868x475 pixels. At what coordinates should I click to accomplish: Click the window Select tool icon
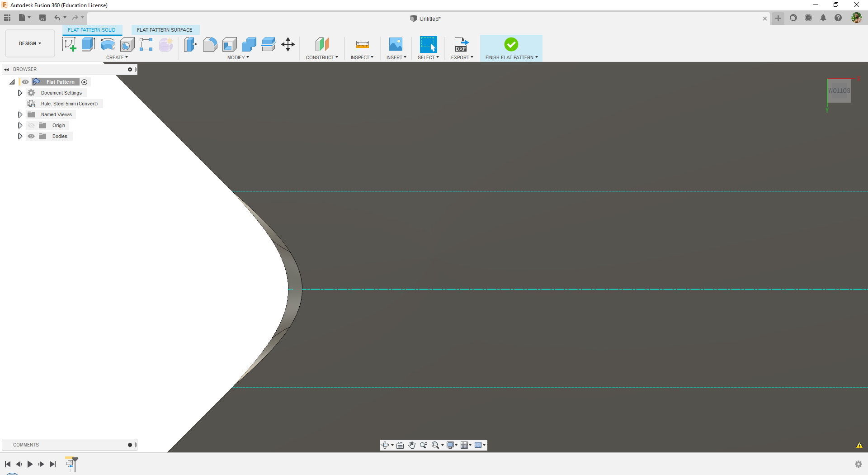[x=428, y=44]
